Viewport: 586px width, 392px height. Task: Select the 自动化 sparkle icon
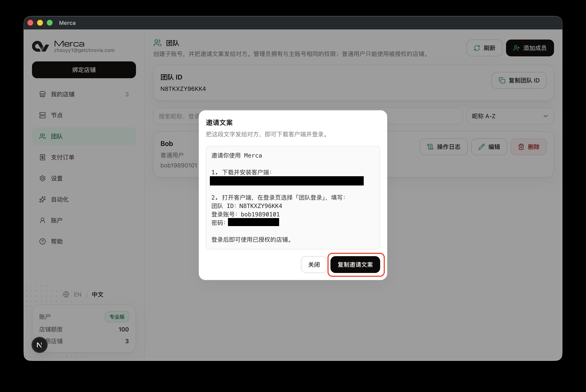point(43,199)
